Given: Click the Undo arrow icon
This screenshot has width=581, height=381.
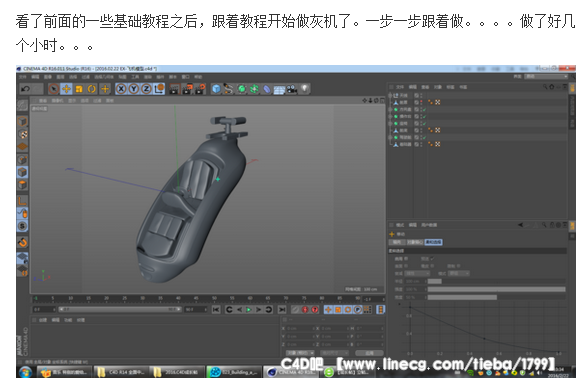Looking at the screenshot, I should pyautogui.click(x=25, y=89).
